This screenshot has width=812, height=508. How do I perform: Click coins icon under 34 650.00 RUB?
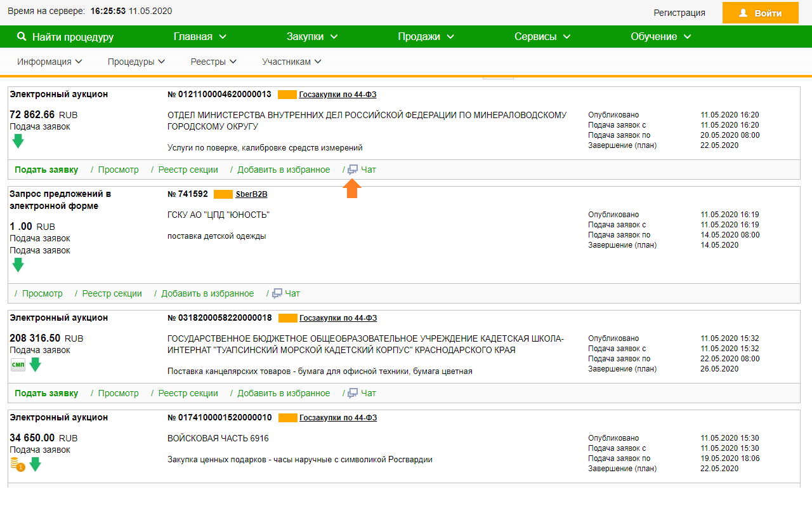point(17,465)
